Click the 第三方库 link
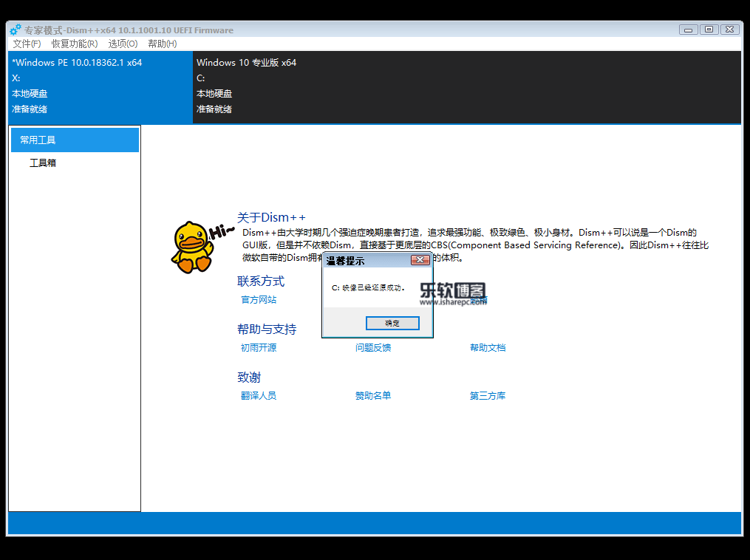Image resolution: width=750 pixels, height=560 pixels. [x=488, y=396]
